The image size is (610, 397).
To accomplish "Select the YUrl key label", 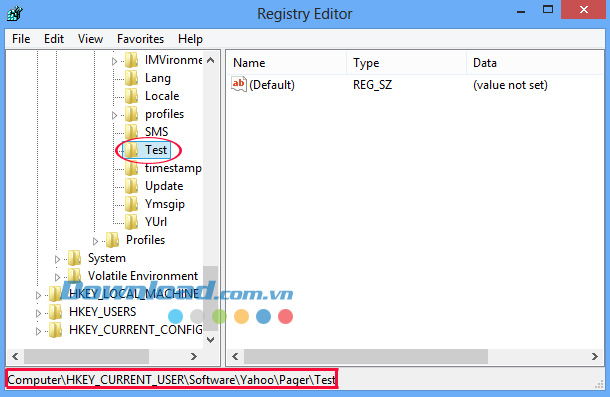I will 156,222.
